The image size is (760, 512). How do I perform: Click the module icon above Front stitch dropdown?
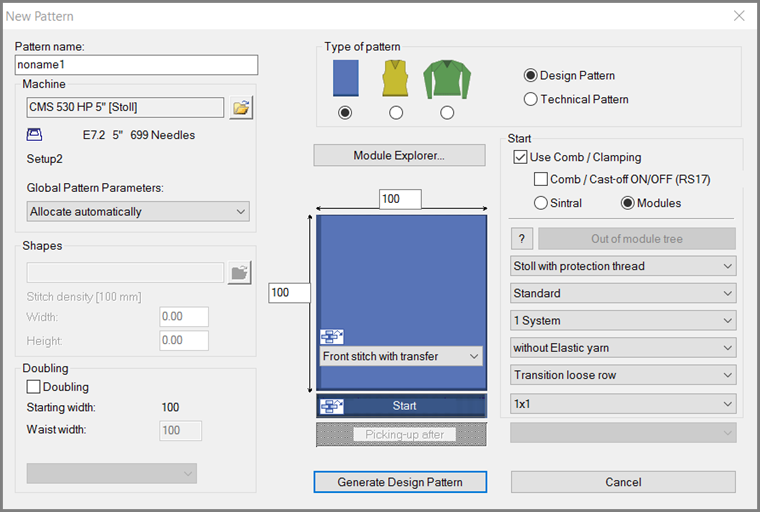[331, 337]
